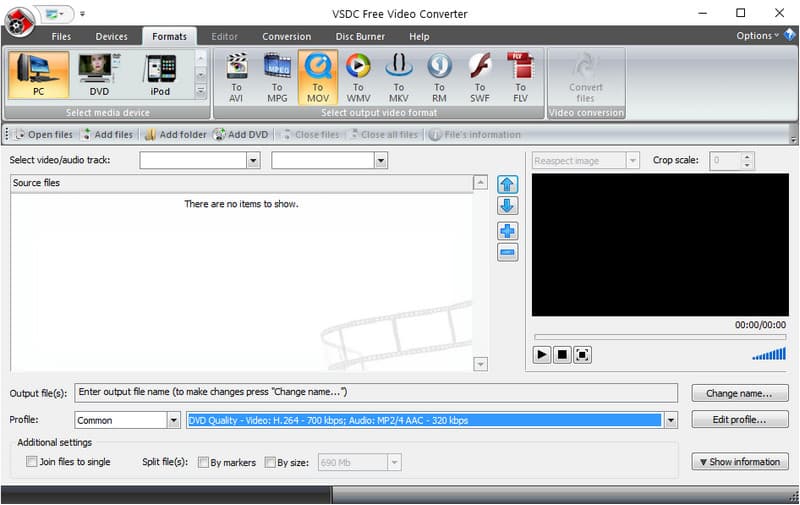Select the To MKV format icon
800x505 pixels.
399,77
